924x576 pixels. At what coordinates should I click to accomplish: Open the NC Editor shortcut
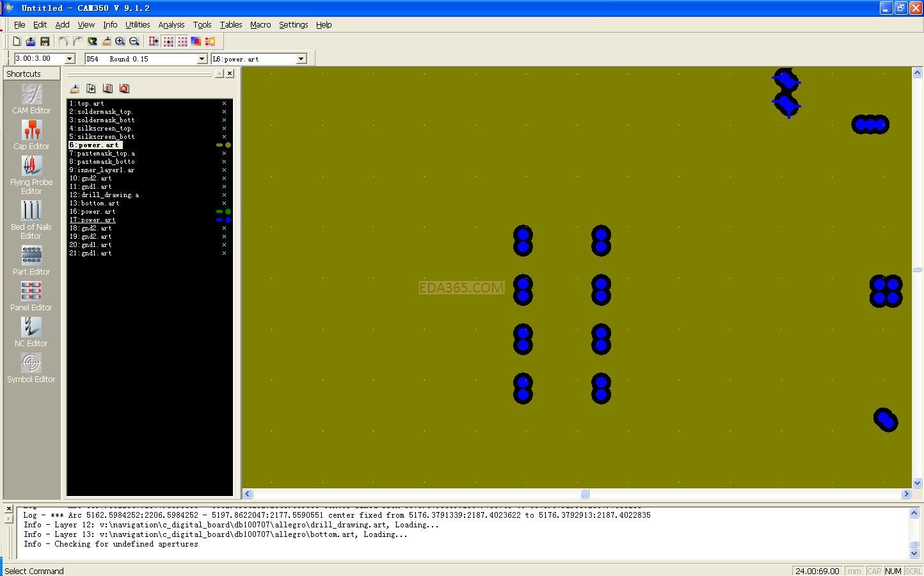31,332
